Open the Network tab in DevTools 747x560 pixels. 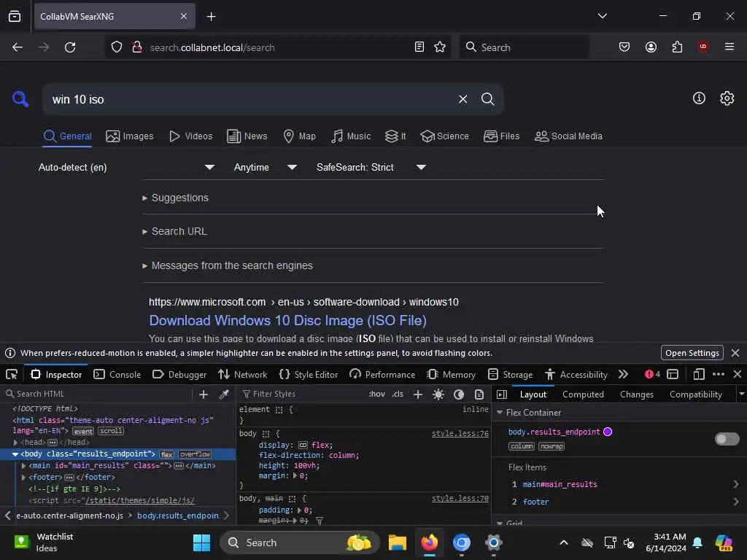(242, 375)
